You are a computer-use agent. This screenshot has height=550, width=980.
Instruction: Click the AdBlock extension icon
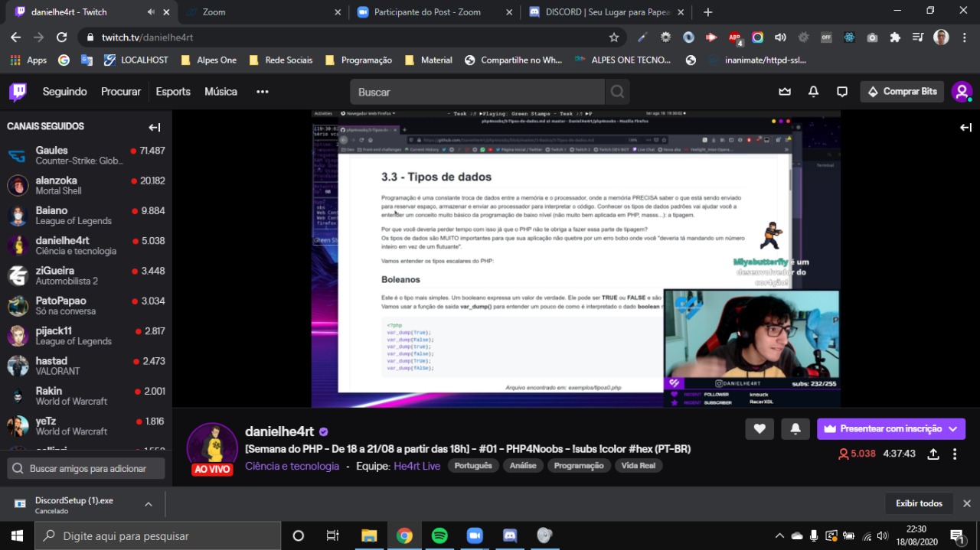pyautogui.click(x=735, y=37)
